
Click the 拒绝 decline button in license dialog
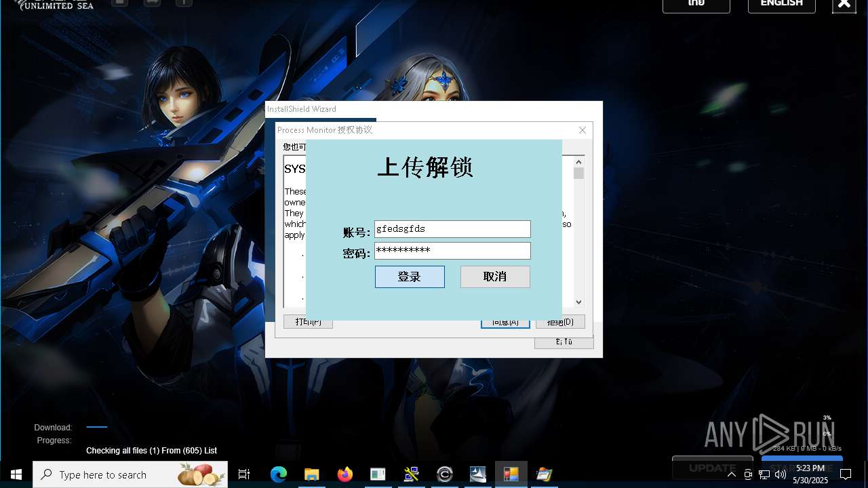[560, 323]
